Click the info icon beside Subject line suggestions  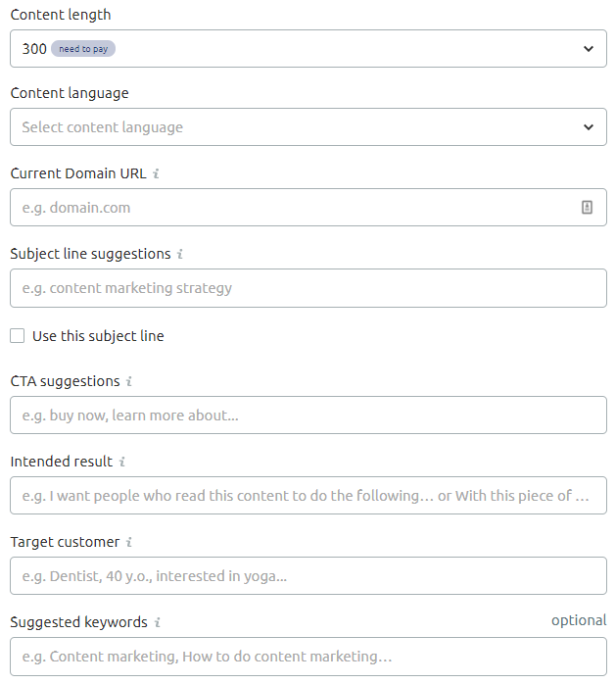180,254
